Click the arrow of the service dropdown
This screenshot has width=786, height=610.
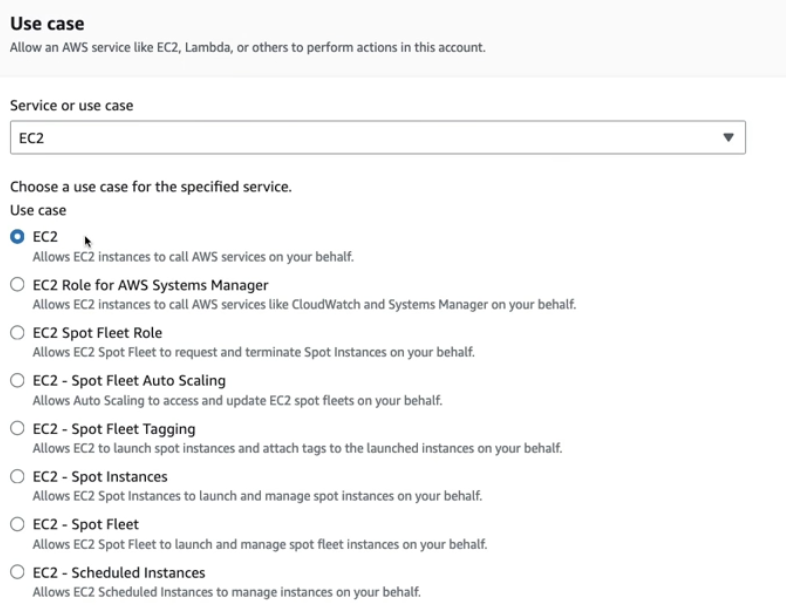pos(728,138)
